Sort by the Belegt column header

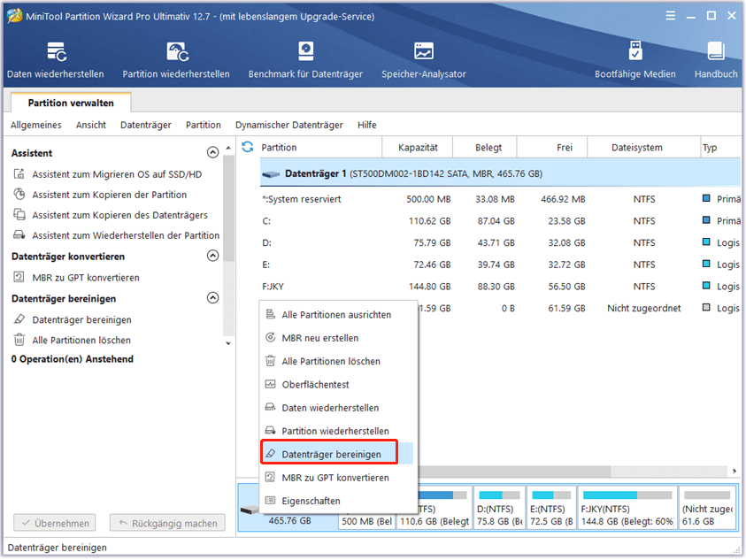[x=484, y=147]
